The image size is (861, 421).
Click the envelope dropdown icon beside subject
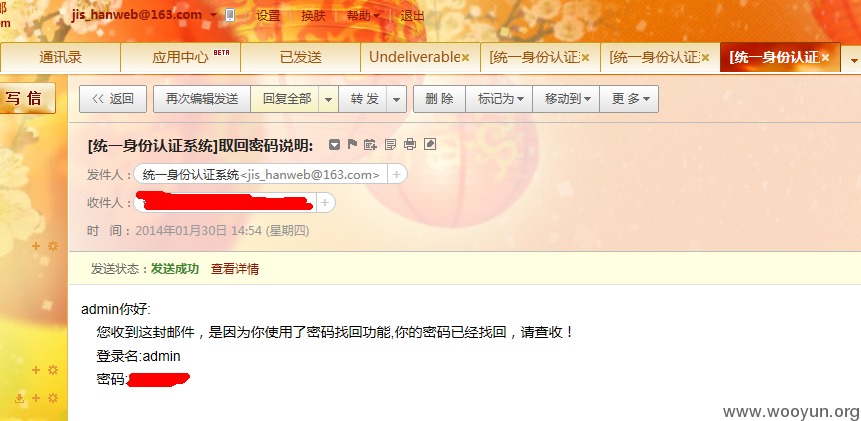point(334,145)
